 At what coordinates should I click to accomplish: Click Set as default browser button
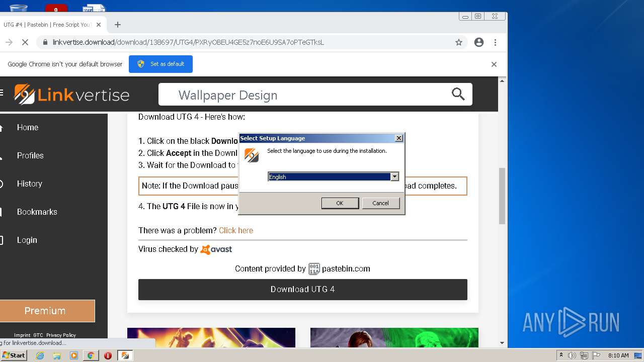click(x=160, y=64)
